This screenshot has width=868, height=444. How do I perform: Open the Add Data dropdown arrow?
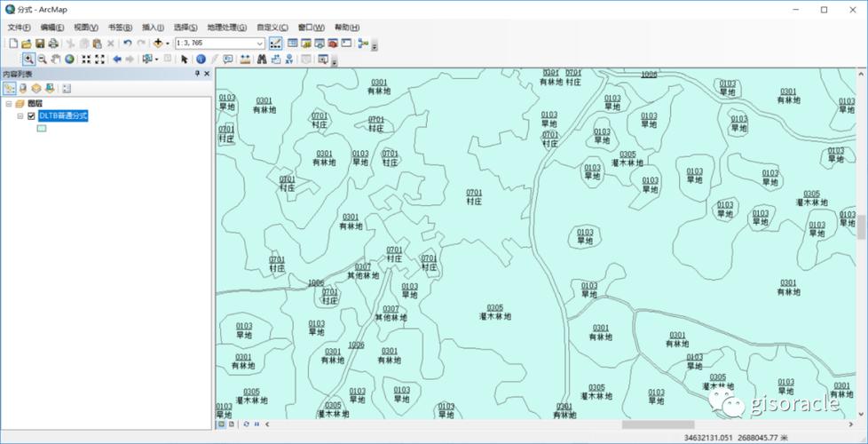coord(167,44)
